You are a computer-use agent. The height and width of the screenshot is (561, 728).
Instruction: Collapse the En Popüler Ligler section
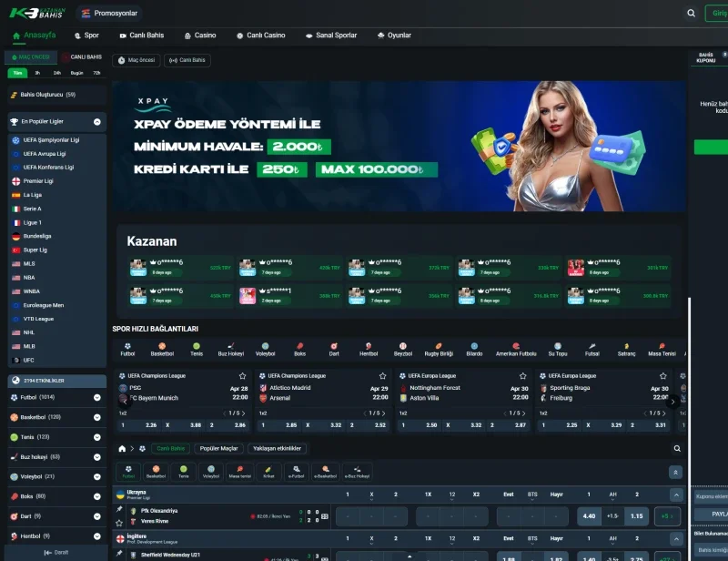(x=97, y=122)
